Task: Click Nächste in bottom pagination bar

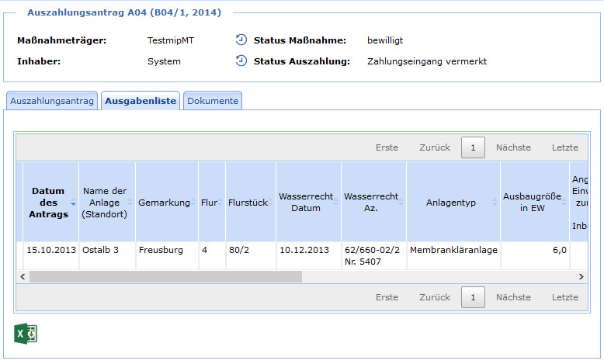Action: (x=513, y=297)
